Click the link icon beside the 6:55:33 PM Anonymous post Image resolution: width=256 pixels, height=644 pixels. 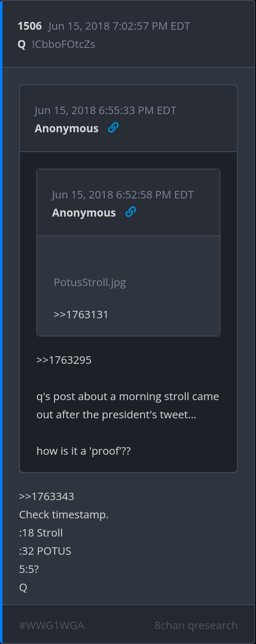click(x=113, y=128)
